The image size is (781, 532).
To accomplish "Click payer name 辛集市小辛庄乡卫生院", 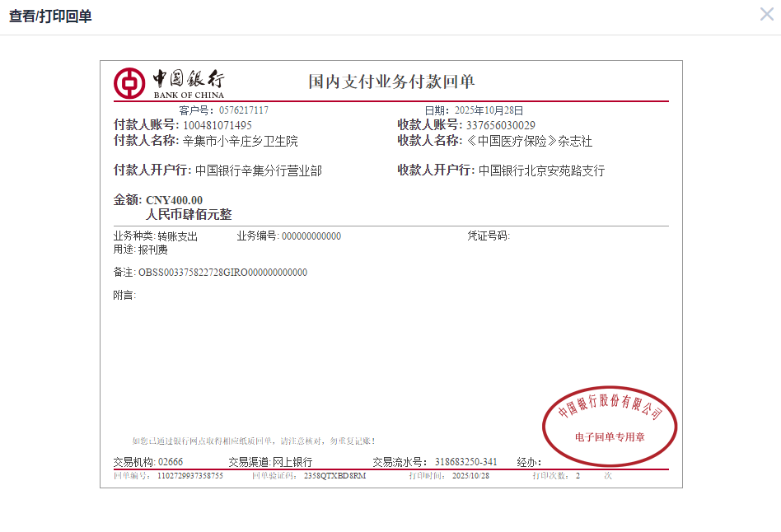I will point(241,142).
